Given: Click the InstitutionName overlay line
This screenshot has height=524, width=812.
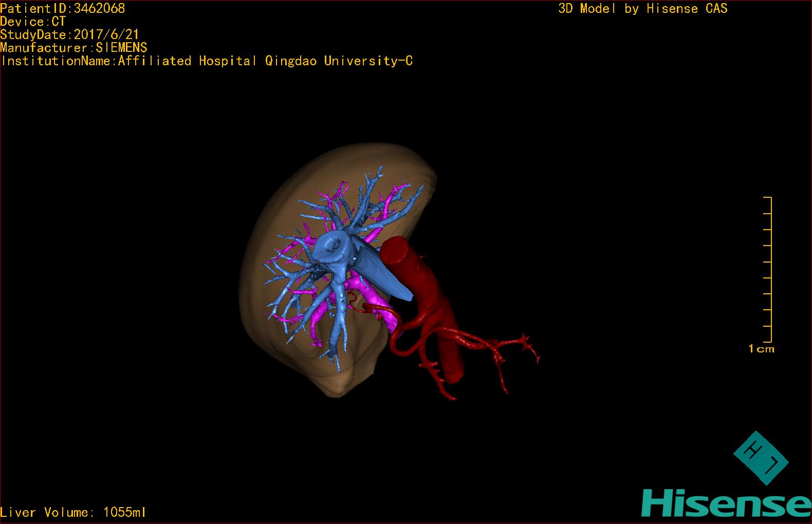Looking at the screenshot, I should (x=207, y=61).
